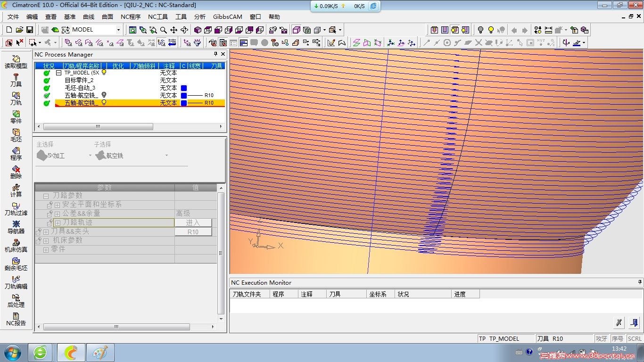Screen dimensions: 644x362
Task: Open 刀具 in the NC sidebar
Action: (x=16, y=80)
